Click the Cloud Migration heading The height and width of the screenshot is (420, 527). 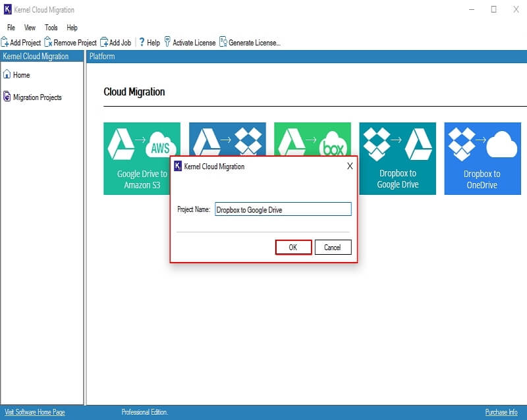pos(134,92)
